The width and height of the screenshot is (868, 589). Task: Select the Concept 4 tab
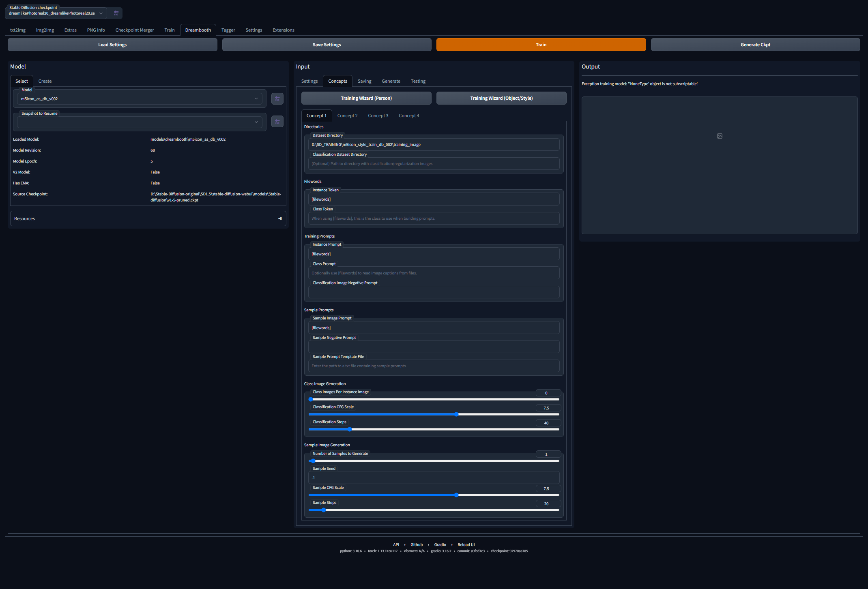pos(409,116)
